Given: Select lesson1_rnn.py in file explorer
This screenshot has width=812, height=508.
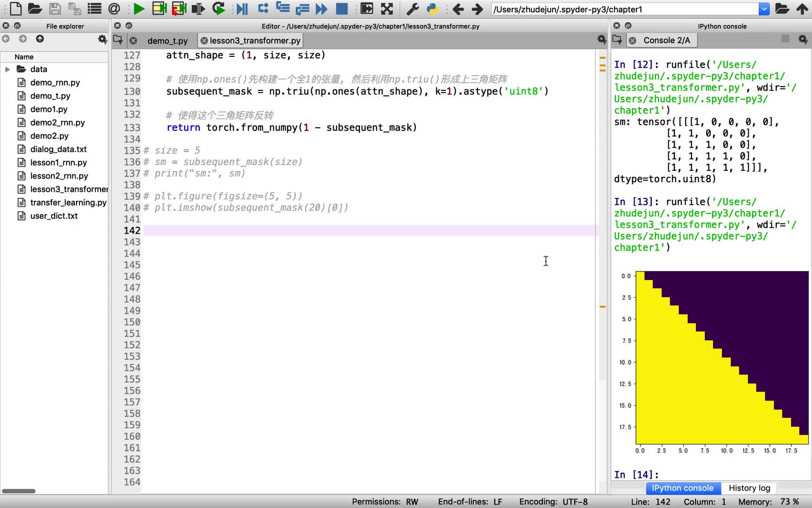Looking at the screenshot, I should pos(58,162).
